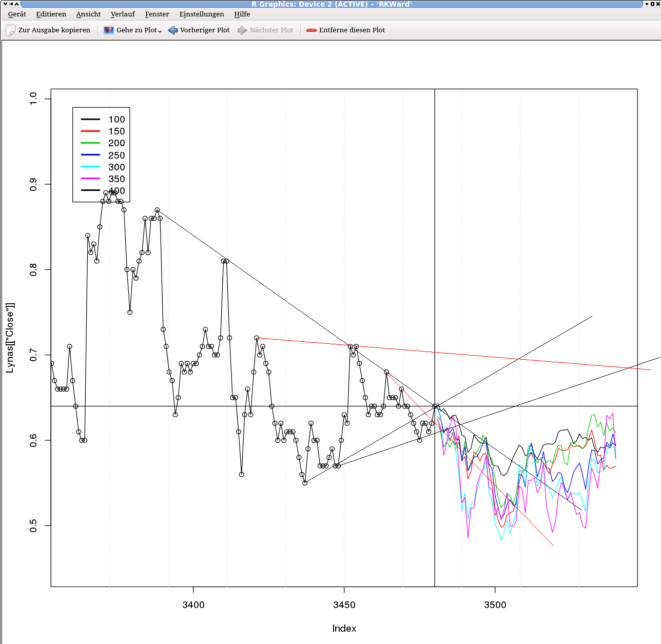
Task: Click y-axis tick label 1.0
Action: point(33,99)
